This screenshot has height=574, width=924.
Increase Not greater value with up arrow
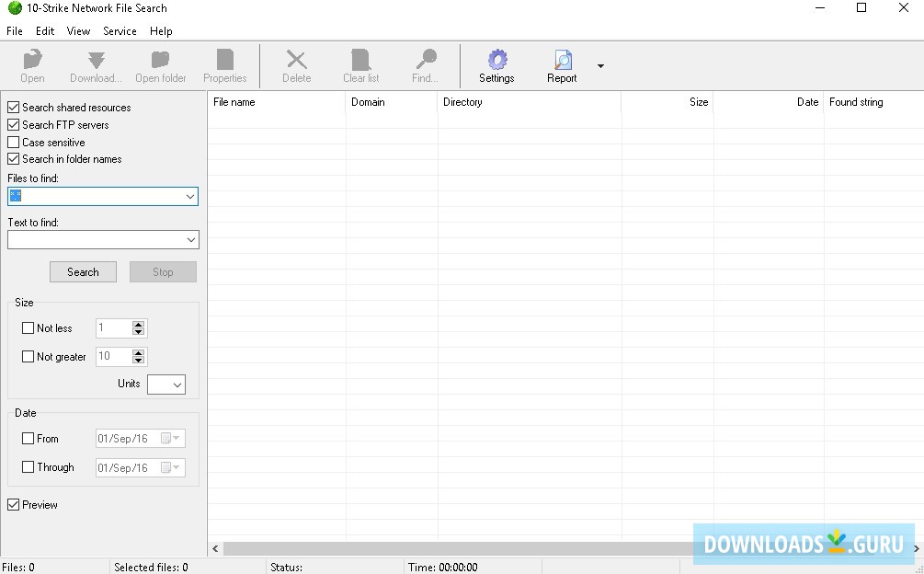(x=139, y=353)
